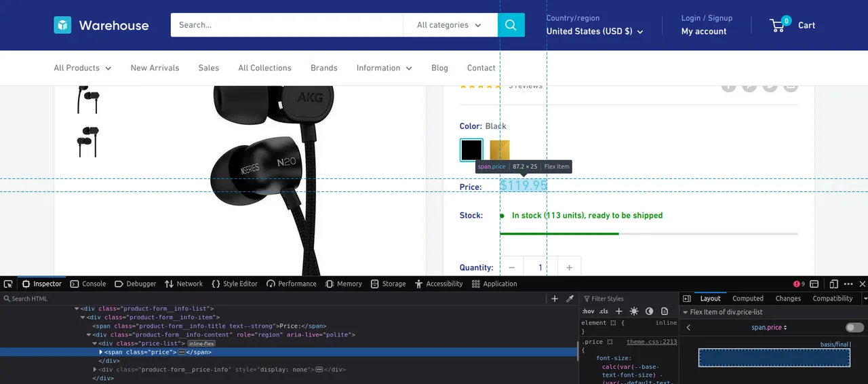Go to the Sales page
This screenshot has width=868, height=384.
(x=209, y=68)
